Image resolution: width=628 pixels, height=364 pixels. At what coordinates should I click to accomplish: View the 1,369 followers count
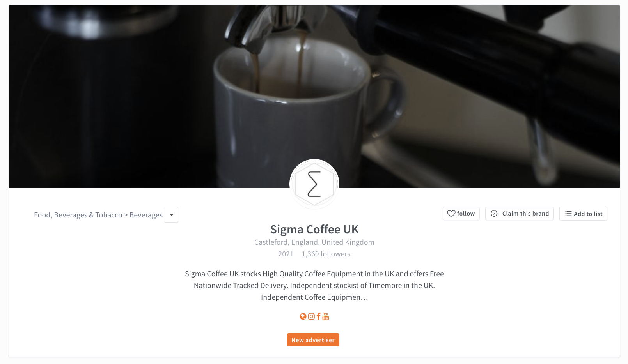coord(326,254)
